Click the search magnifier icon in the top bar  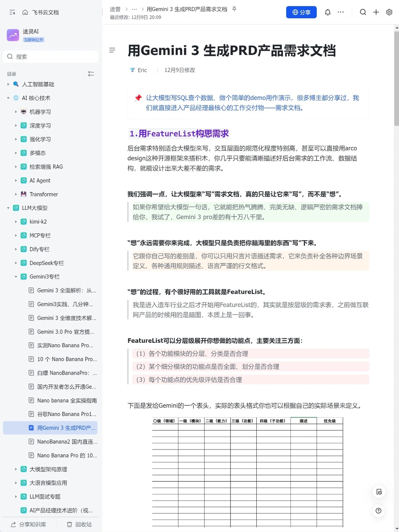click(x=363, y=12)
